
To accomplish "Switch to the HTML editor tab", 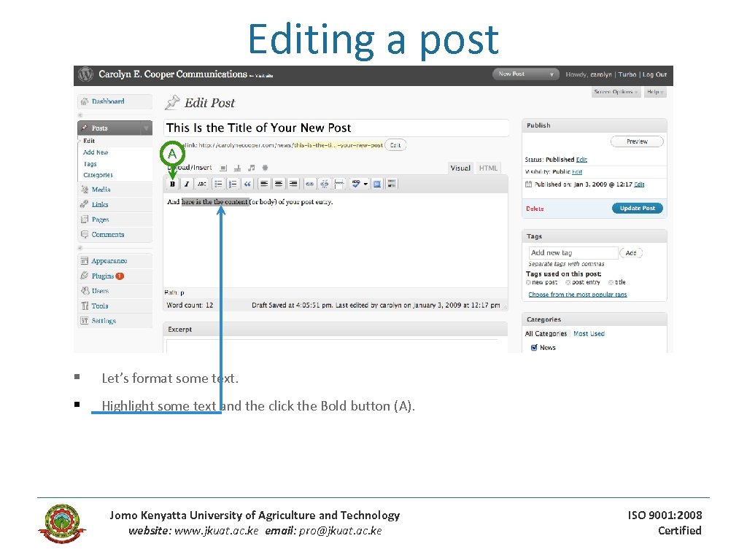I will (x=487, y=168).
